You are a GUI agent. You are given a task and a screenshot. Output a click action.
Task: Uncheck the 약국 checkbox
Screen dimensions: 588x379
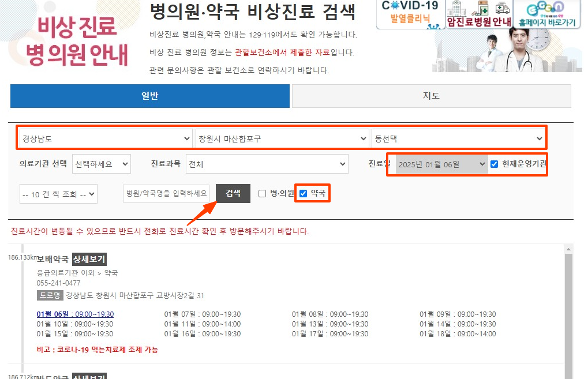[304, 193]
